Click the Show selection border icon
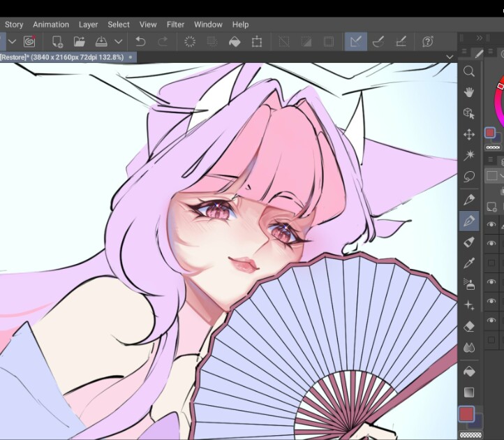Screen dimensions: 504x440 [x=329, y=41]
